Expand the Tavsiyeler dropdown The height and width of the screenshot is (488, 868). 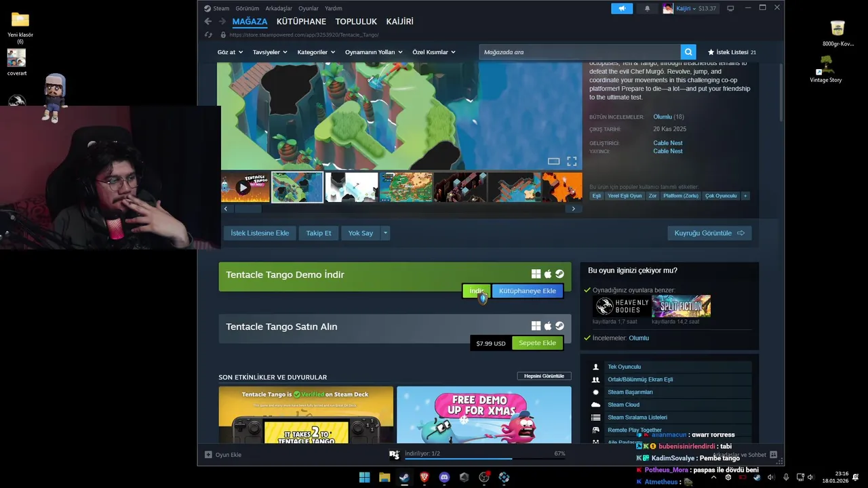point(270,52)
